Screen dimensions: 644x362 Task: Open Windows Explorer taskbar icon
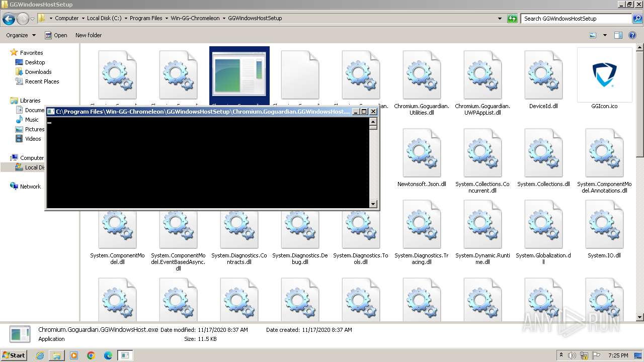[x=57, y=355]
